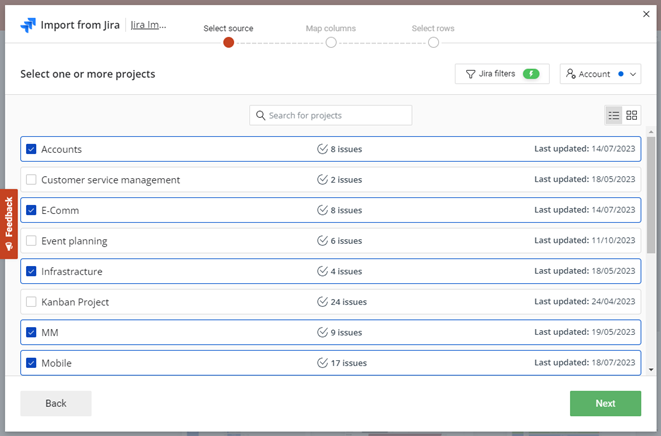Click '6 issues' in Event planning row

(347, 241)
